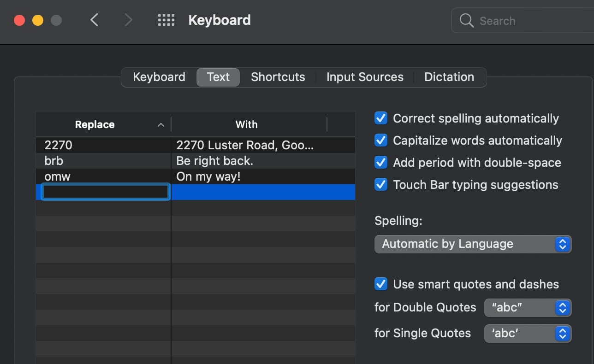Screen dimensions: 594x364
Task: Click the magnifying glass search icon
Action: click(467, 21)
